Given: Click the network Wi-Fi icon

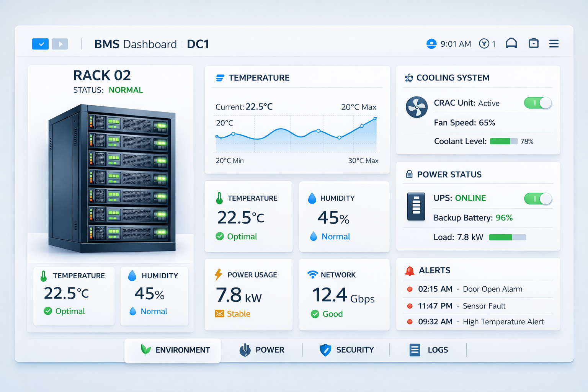Looking at the screenshot, I should coord(314,274).
